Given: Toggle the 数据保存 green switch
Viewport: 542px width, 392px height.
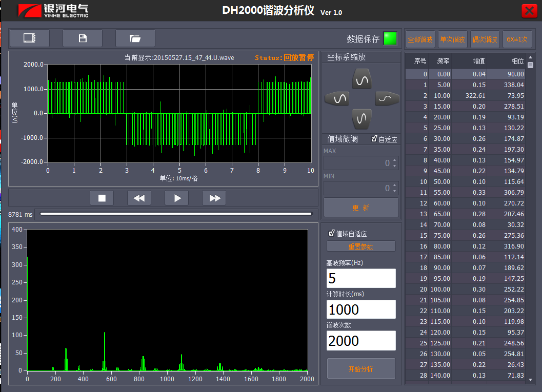Looking at the screenshot, I should 390,38.
